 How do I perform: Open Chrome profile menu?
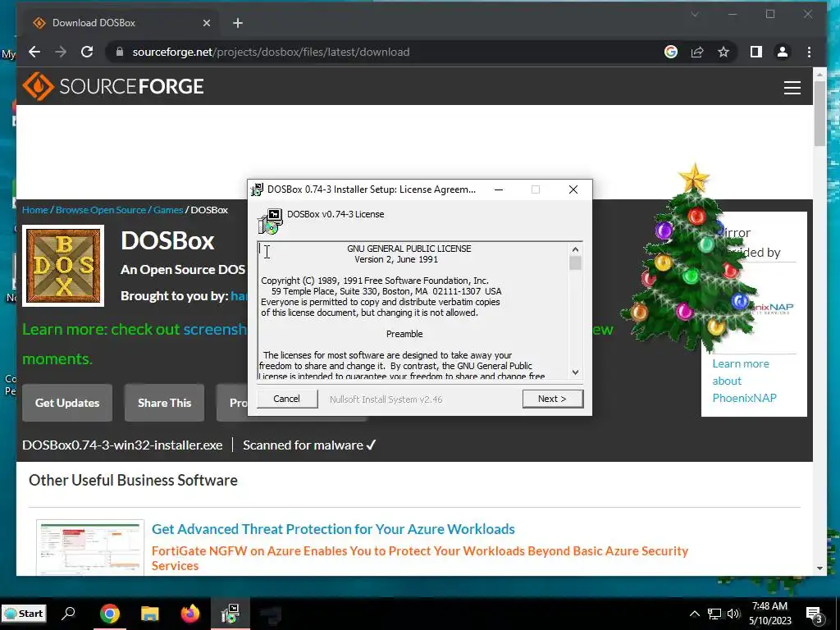(x=782, y=52)
